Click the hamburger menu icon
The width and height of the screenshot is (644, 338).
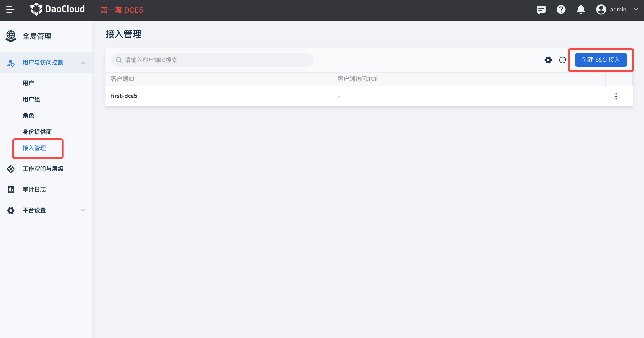point(10,9)
